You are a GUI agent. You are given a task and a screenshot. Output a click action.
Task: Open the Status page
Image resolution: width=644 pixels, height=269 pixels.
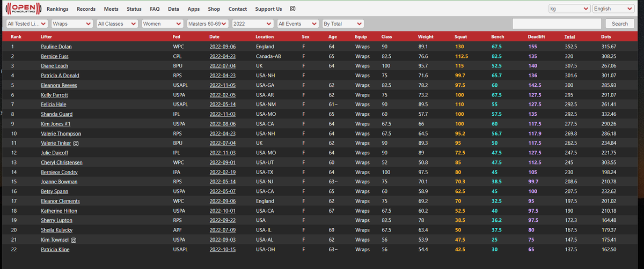(x=134, y=9)
